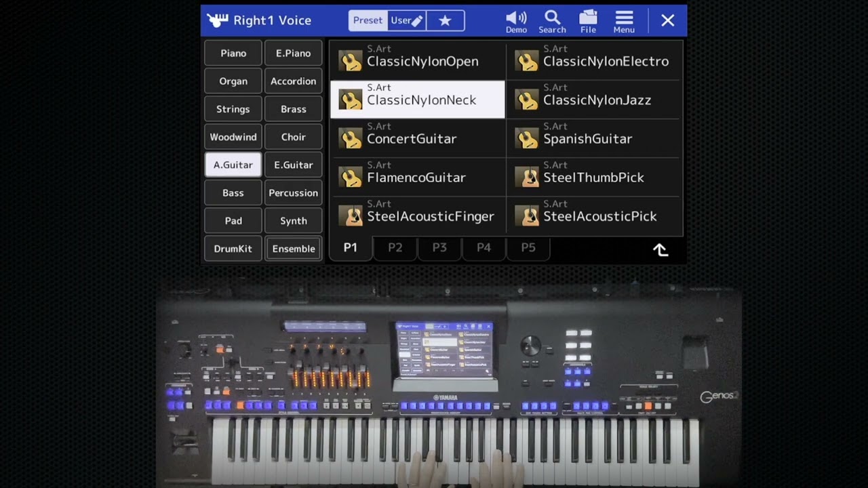Viewport: 868px width, 488px height.
Task: Show the P5 voice page
Action: click(528, 248)
